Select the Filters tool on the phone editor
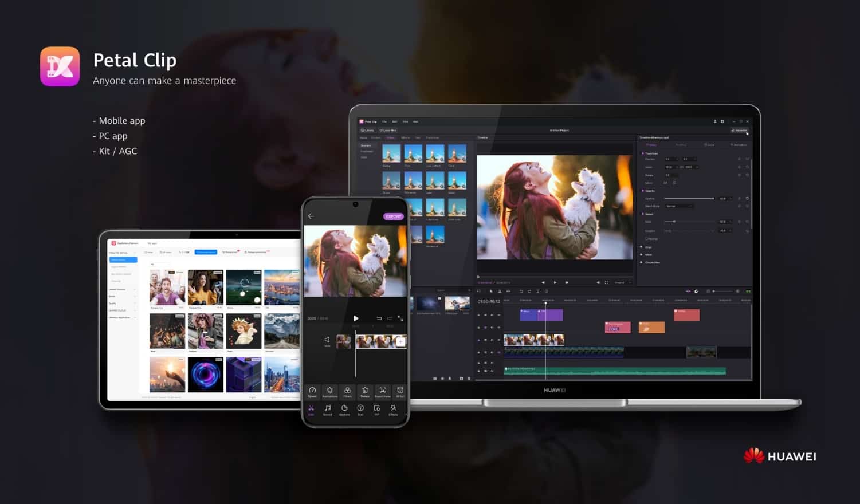The image size is (860, 504). (347, 391)
